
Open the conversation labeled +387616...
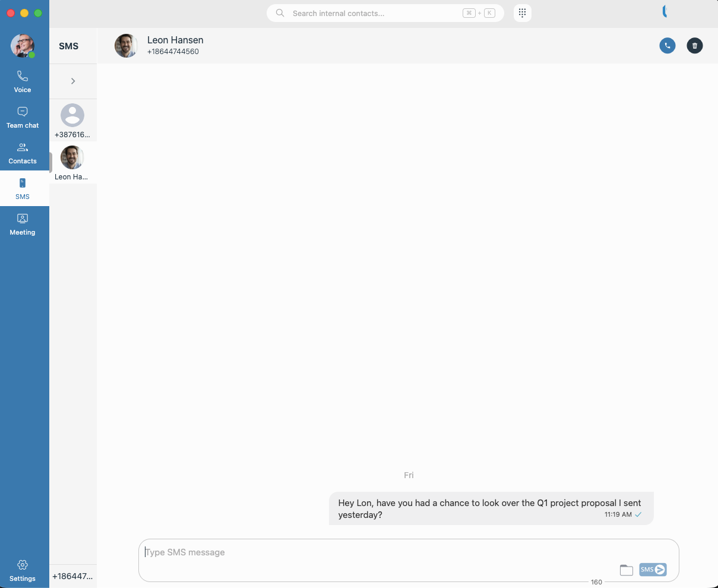pyautogui.click(x=72, y=119)
